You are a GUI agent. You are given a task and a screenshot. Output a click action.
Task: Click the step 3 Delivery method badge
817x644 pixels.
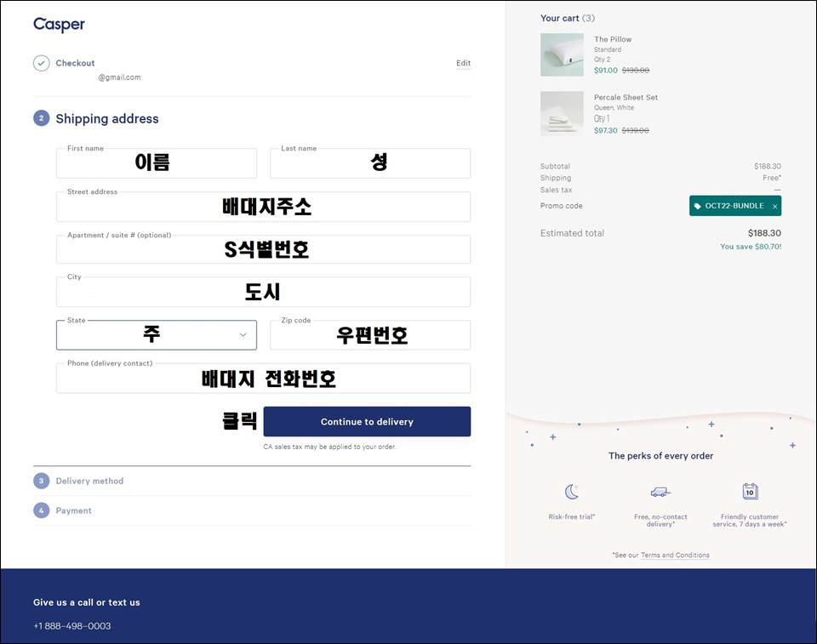(x=42, y=481)
